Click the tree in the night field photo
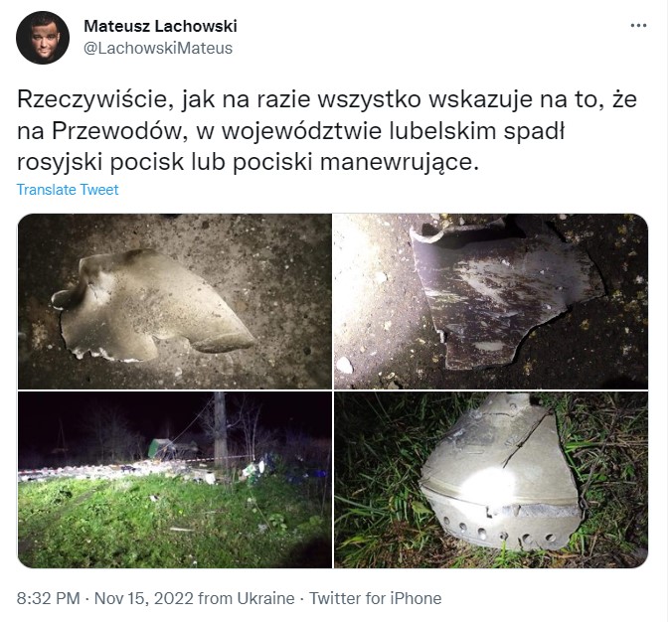Image resolution: width=672 pixels, height=622 pixels. 220,430
